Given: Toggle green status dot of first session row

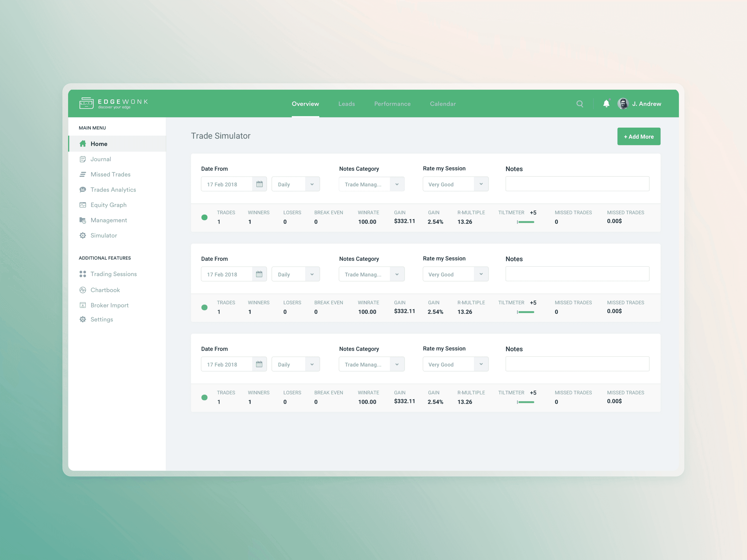Looking at the screenshot, I should (204, 217).
